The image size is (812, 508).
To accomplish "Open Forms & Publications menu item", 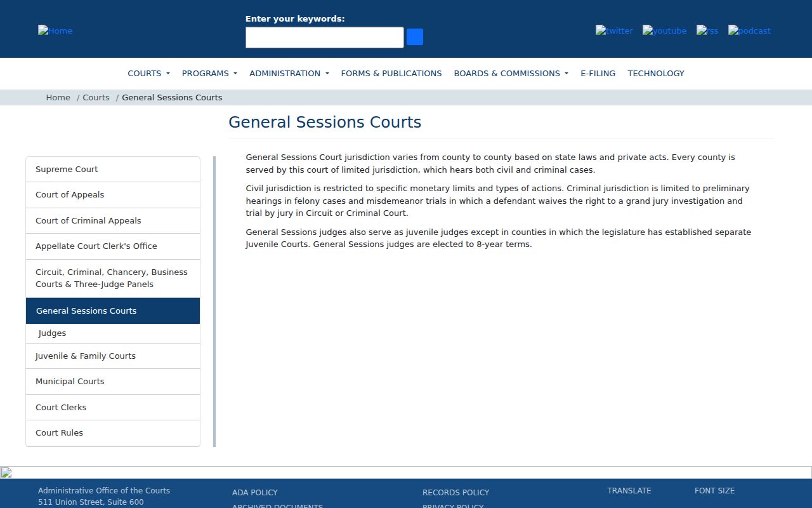I will pos(391,73).
